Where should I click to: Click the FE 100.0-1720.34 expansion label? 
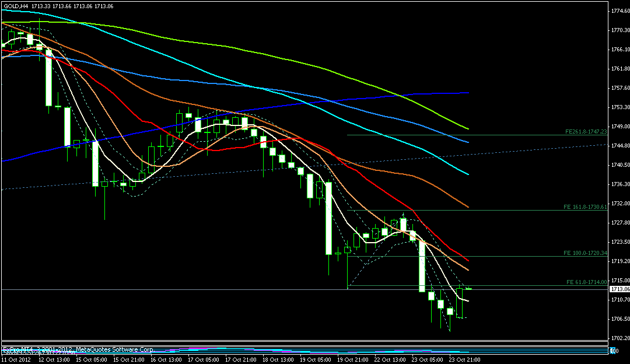tap(585, 254)
